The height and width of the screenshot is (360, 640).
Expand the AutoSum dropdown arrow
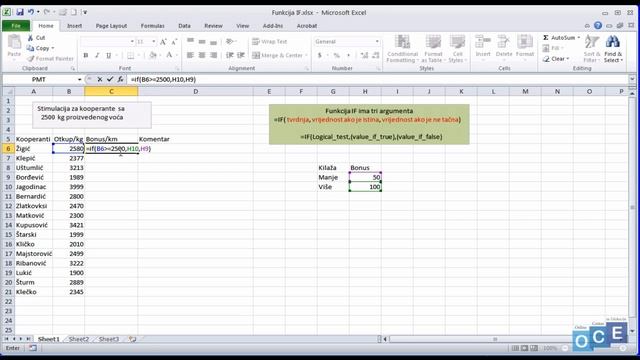[x=578, y=38]
